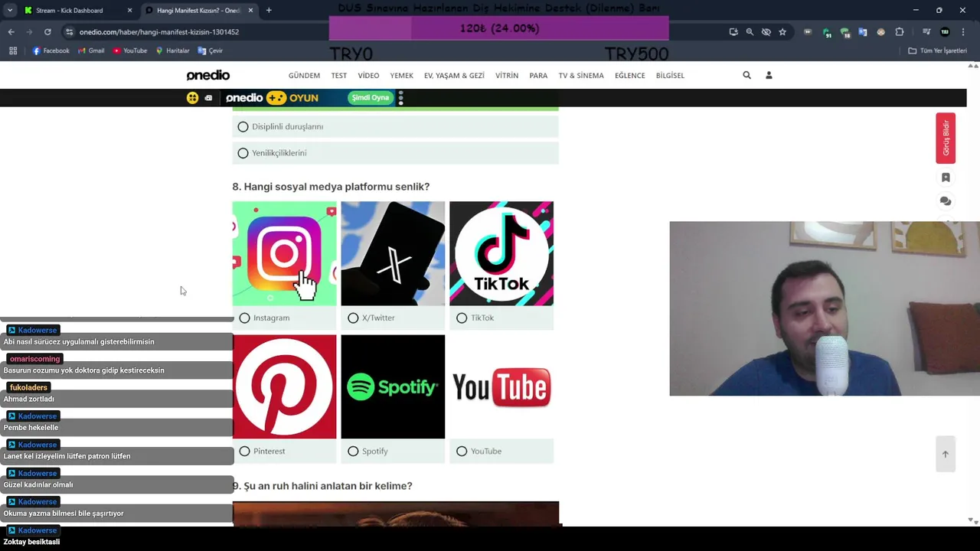Open the Chrome three-dot menu

(963, 32)
